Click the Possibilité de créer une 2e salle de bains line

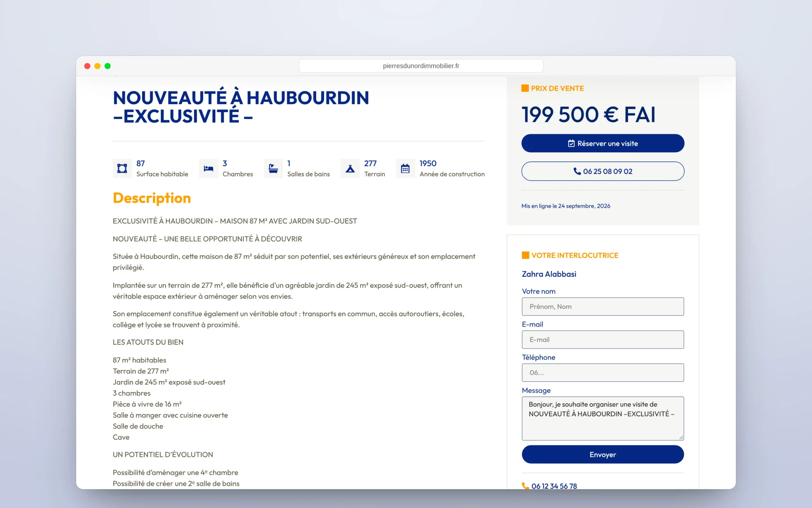point(176,484)
